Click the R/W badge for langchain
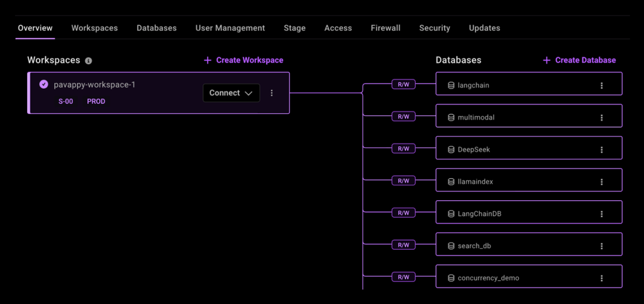Viewport: 644px width, 304px height. 402,84
